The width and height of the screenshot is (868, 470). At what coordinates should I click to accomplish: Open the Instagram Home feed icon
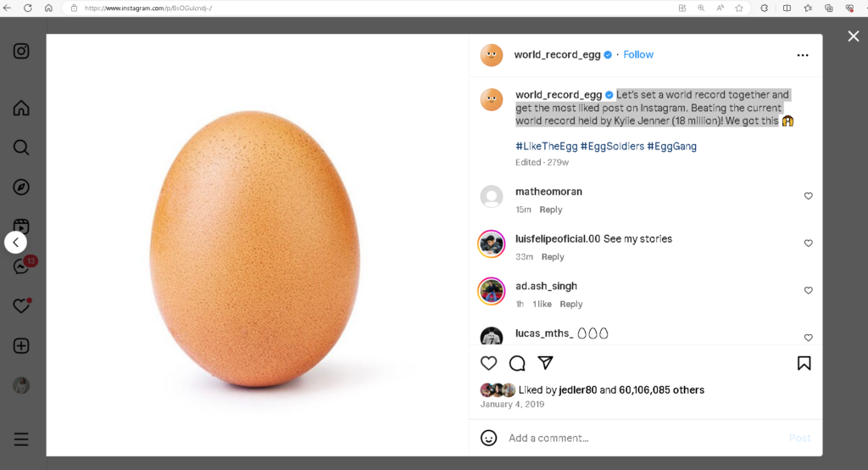point(21,109)
